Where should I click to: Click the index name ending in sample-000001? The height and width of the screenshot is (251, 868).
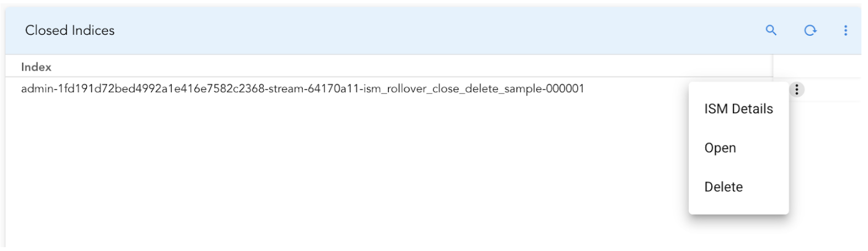click(302, 89)
